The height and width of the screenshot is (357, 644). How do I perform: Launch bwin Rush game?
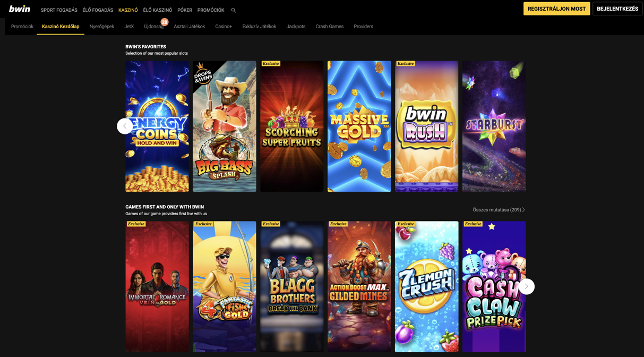pos(427,126)
